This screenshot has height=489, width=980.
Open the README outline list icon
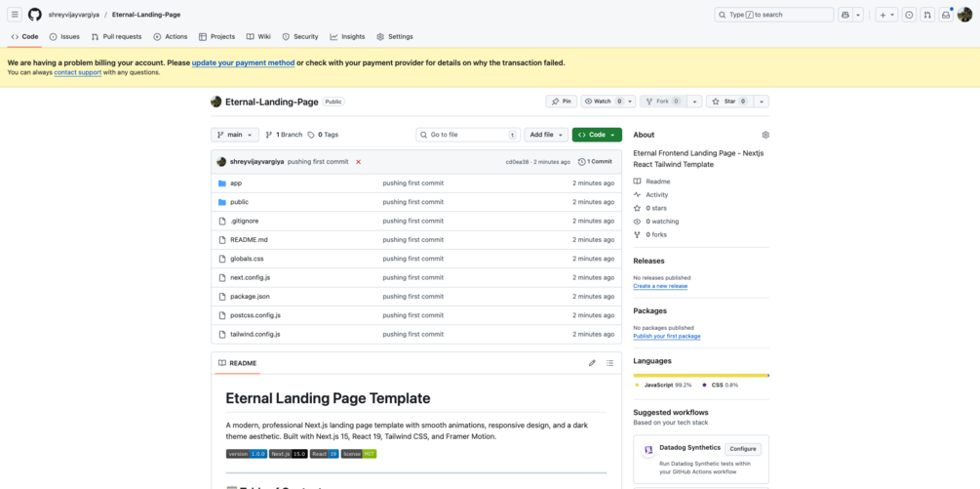[610, 363]
